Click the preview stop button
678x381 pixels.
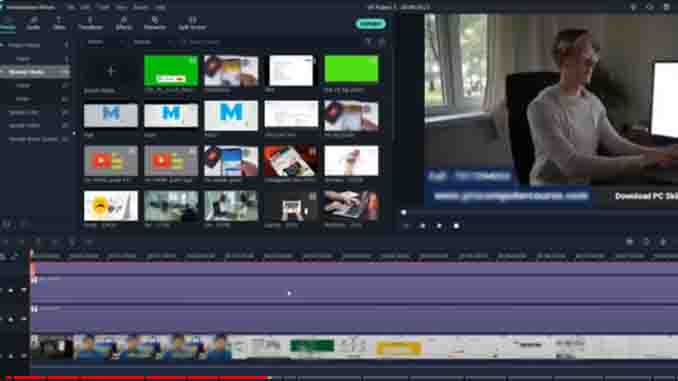456,226
